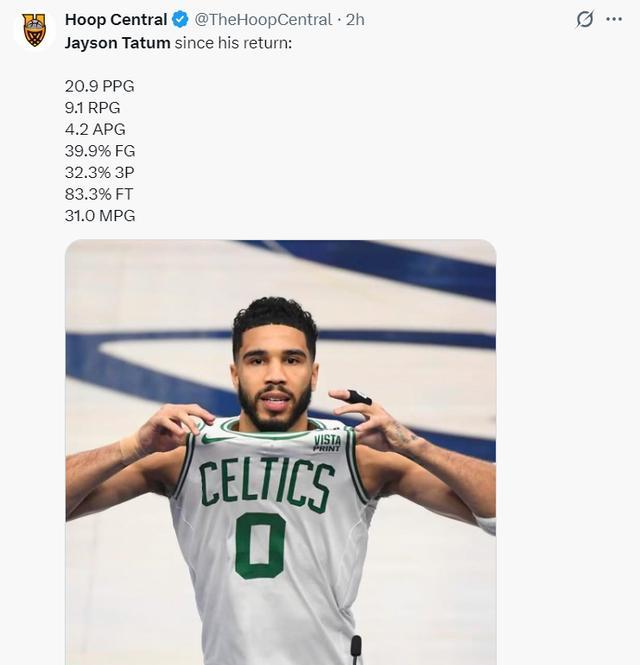Click the Vista Print patch on the jersey
640x665 pixels.
pos(327,441)
